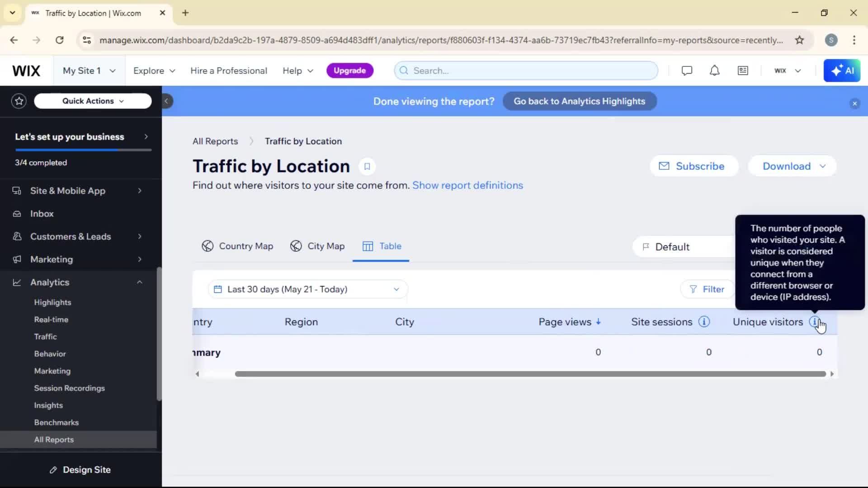Expand Let's set up your business
The image size is (868, 488).
81,136
